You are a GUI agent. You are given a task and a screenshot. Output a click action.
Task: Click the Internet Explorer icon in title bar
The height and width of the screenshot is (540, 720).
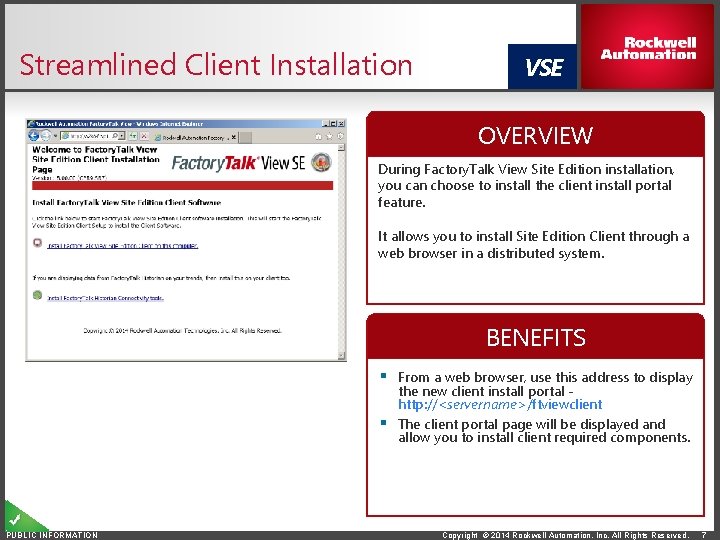point(31,124)
